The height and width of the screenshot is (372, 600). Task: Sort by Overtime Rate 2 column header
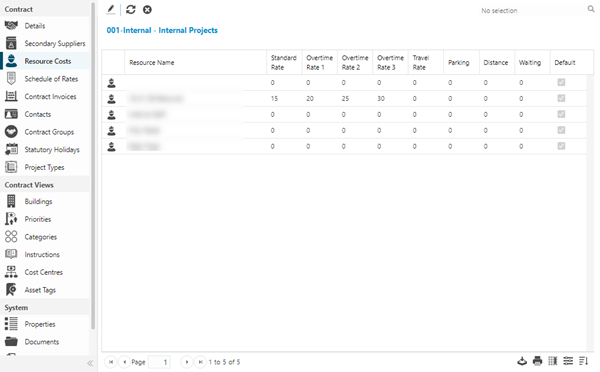tap(355, 62)
